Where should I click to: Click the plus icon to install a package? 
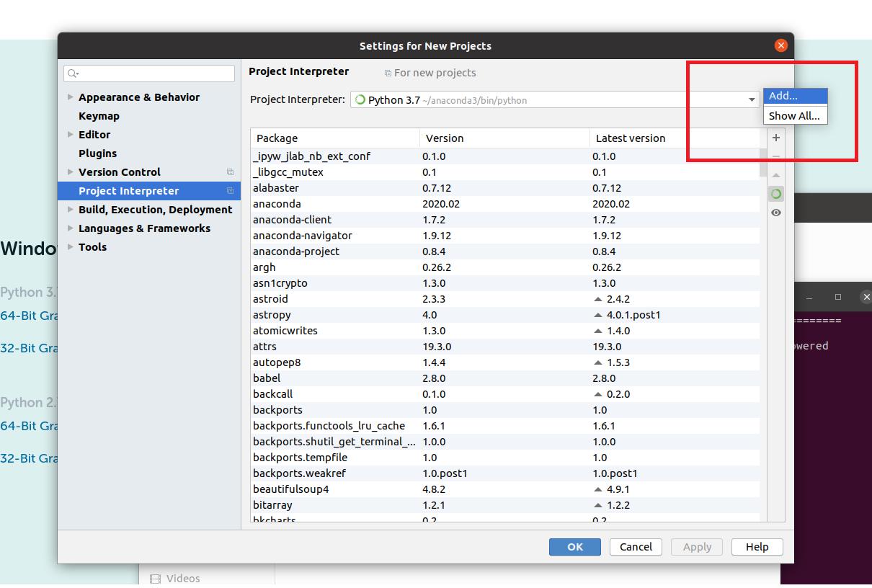click(x=776, y=138)
